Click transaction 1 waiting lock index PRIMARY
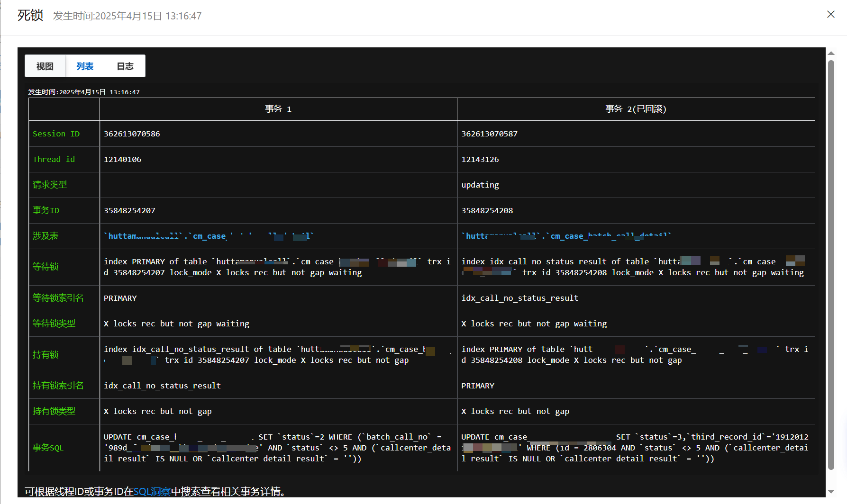 [x=120, y=298]
